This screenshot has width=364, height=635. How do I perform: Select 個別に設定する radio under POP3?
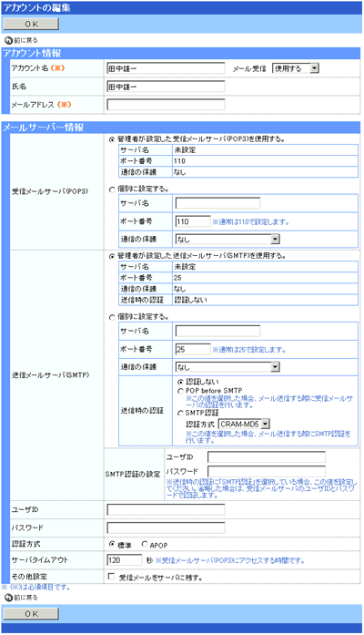tap(112, 189)
